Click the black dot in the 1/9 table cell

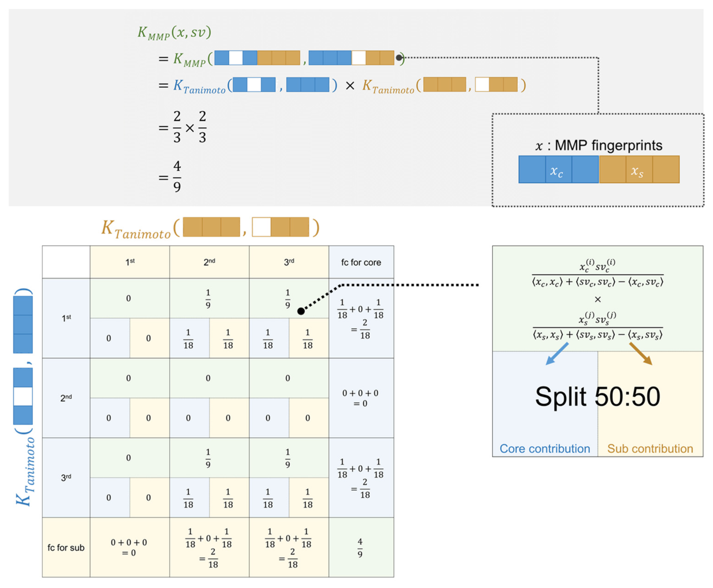click(301, 311)
